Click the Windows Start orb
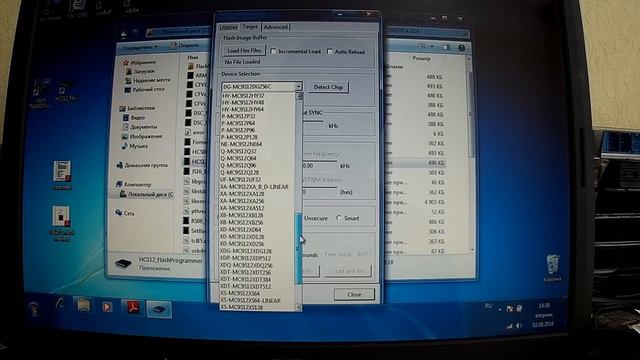 click(34, 308)
